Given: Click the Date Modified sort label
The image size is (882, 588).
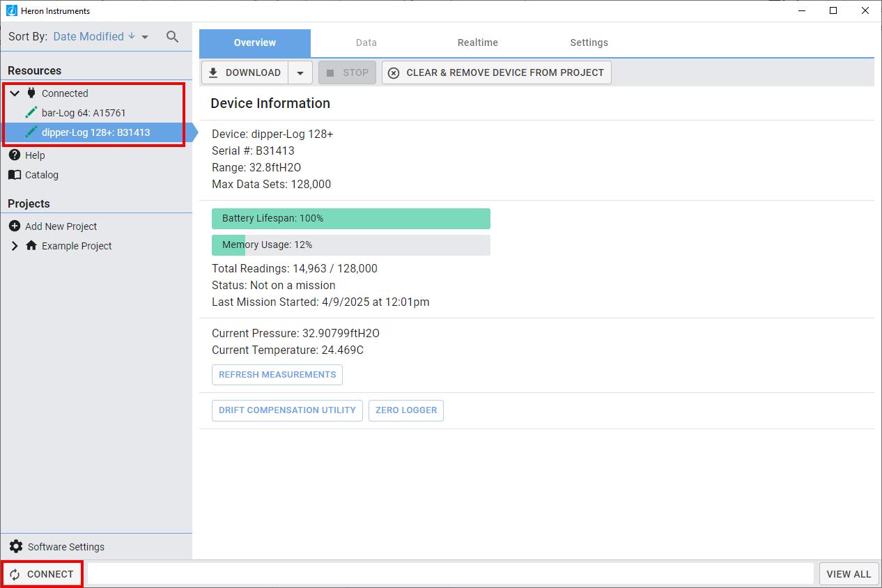Looking at the screenshot, I should [88, 36].
